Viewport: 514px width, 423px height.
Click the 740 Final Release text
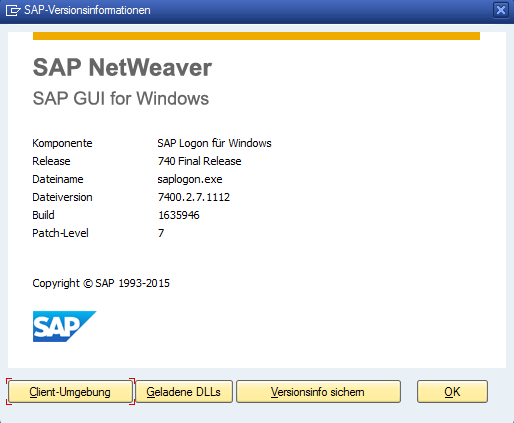(x=199, y=161)
